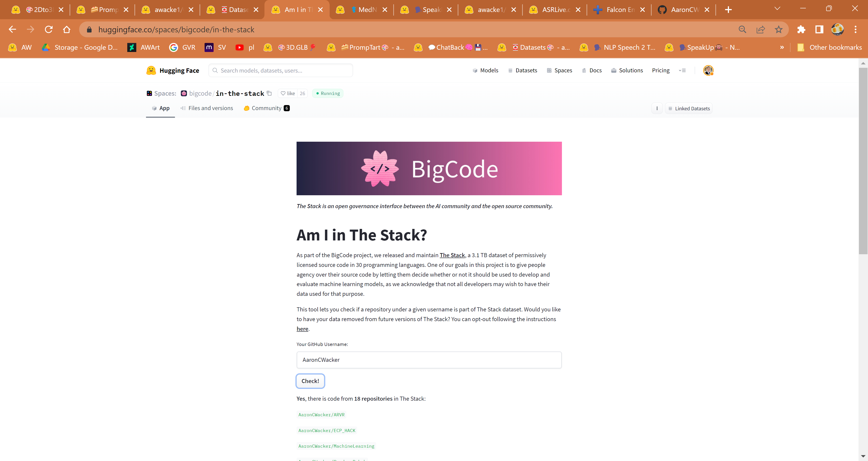This screenshot has height=461, width=868.
Task: Open Chrome extensions puzzle icon
Action: click(801, 30)
